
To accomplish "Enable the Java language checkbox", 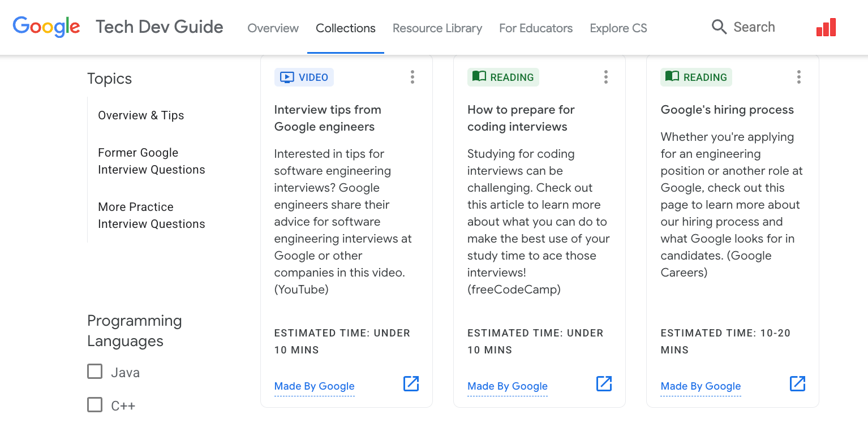I will pyautogui.click(x=94, y=371).
